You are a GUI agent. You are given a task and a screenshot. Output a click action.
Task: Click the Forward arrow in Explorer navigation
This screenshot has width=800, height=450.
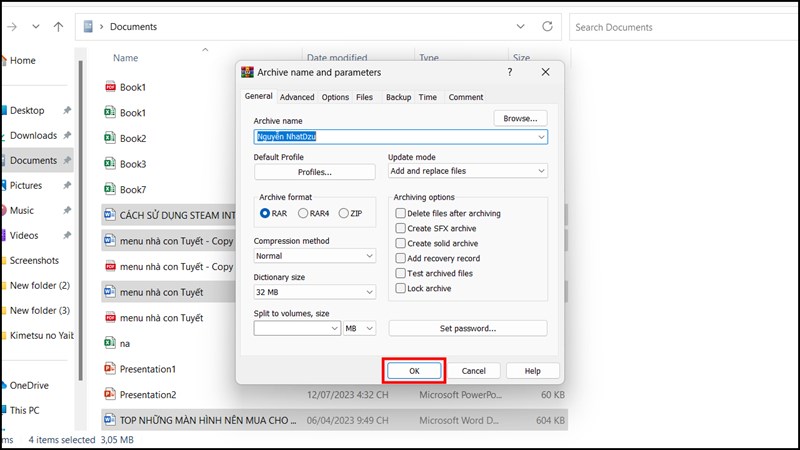coord(12,27)
